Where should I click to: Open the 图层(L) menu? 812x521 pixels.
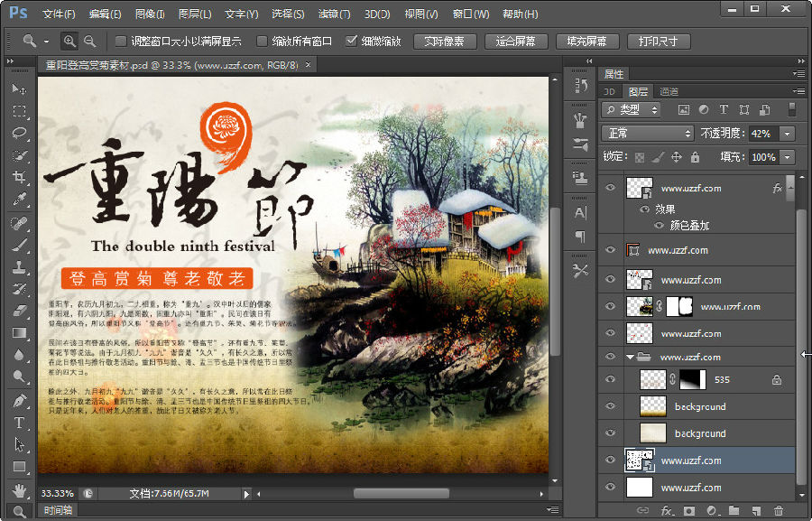point(195,14)
